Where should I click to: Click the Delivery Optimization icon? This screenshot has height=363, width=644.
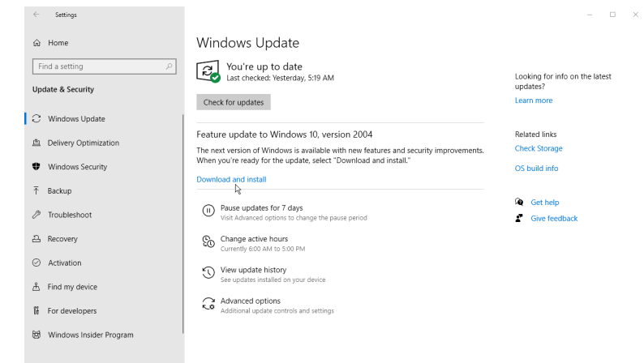pos(36,143)
